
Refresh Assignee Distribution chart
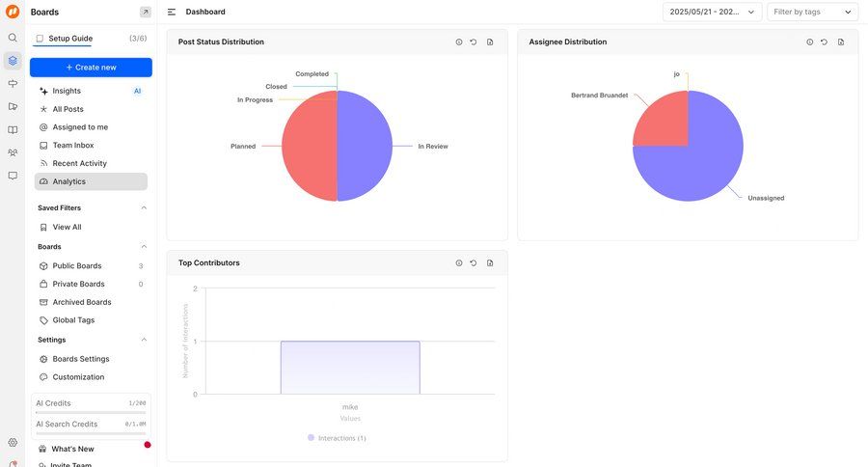(x=825, y=42)
